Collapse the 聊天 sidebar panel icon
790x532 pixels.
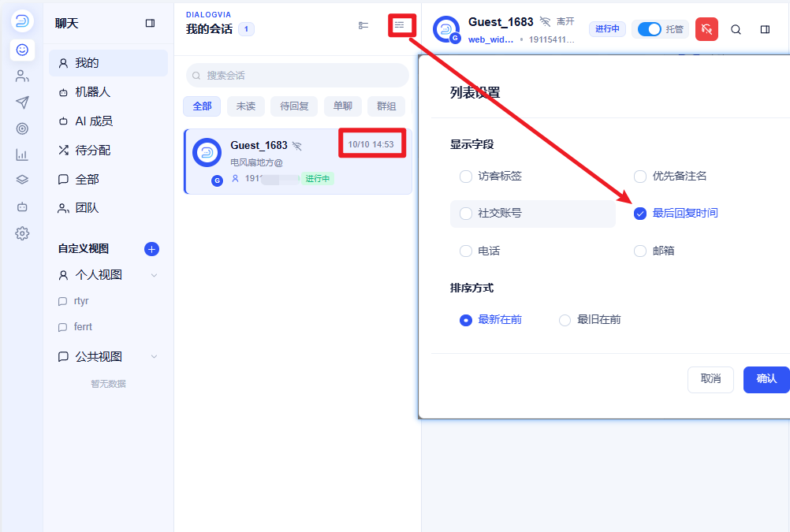click(x=150, y=23)
